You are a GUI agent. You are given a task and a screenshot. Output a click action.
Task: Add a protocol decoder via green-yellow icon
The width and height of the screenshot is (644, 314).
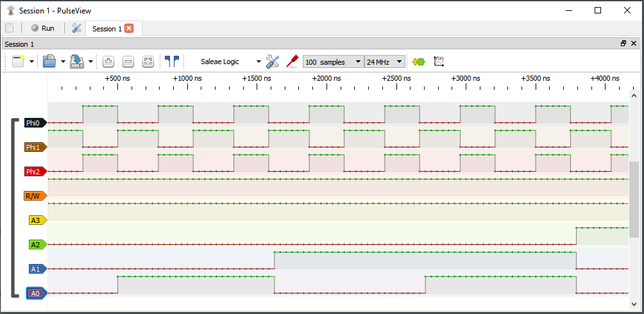(418, 62)
